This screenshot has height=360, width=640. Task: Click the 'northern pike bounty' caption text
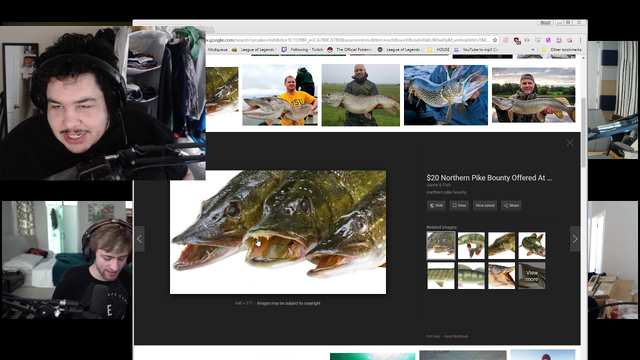pos(446,192)
